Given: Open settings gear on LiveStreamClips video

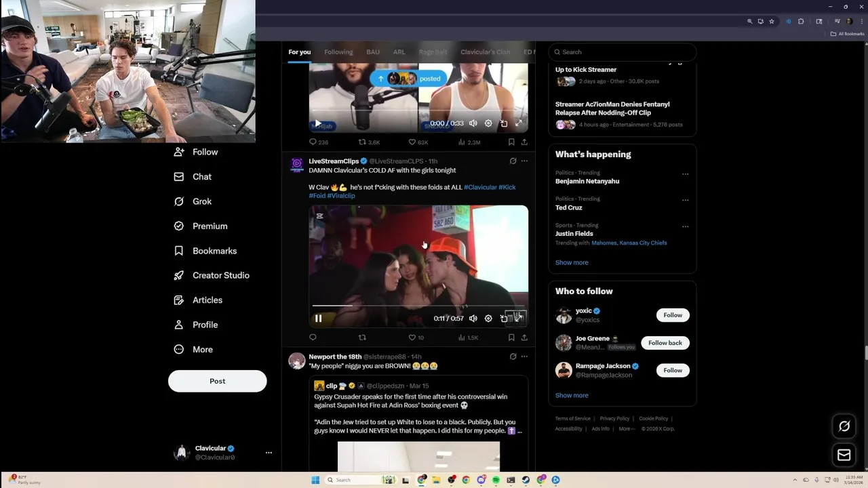Looking at the screenshot, I should 488,319.
